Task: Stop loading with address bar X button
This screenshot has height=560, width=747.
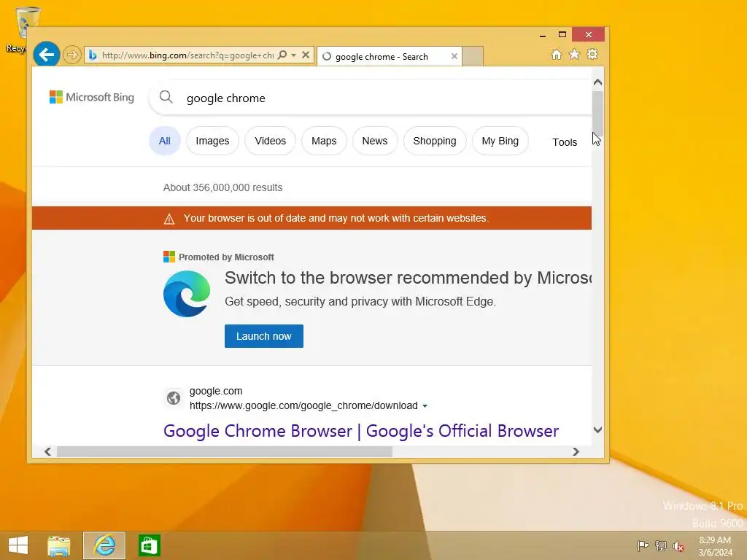Action: [x=306, y=55]
